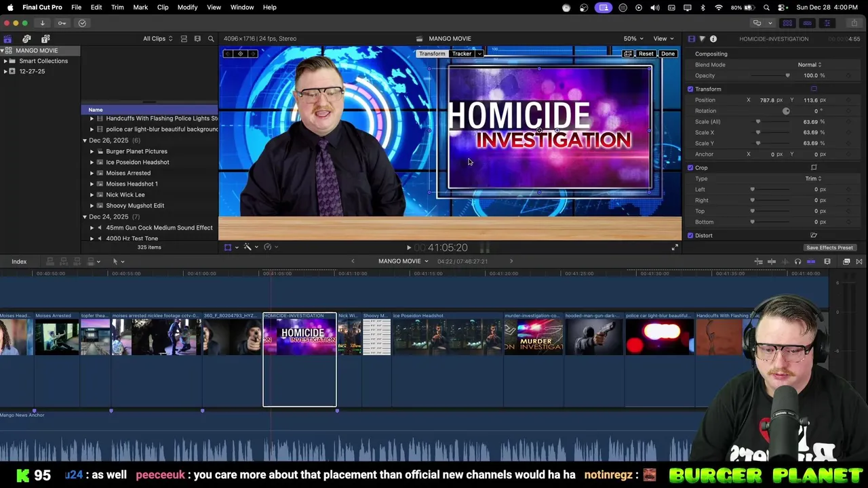Toggle headphone solo icon in timeline
This screenshot has height=488, width=868.
tap(798, 262)
